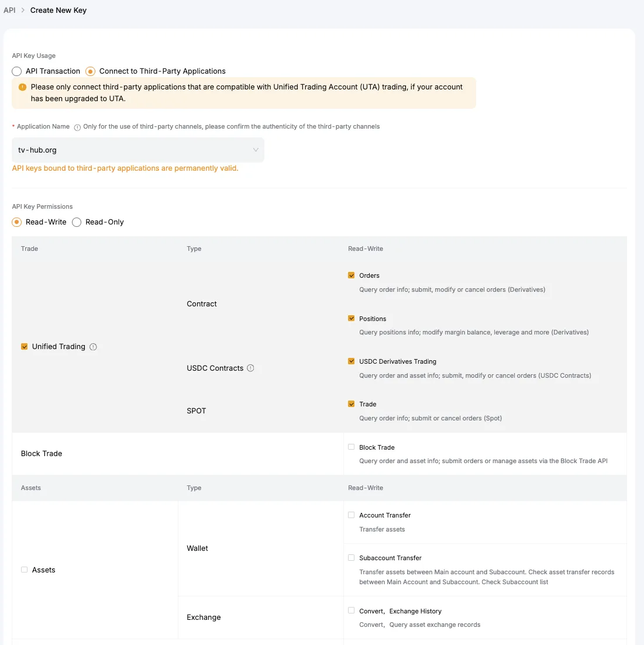Click the Wallet type label
This screenshot has height=645, width=644.
(x=197, y=549)
